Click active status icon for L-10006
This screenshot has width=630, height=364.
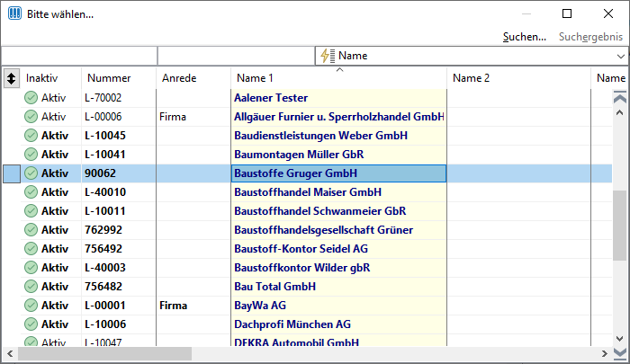[x=31, y=324]
